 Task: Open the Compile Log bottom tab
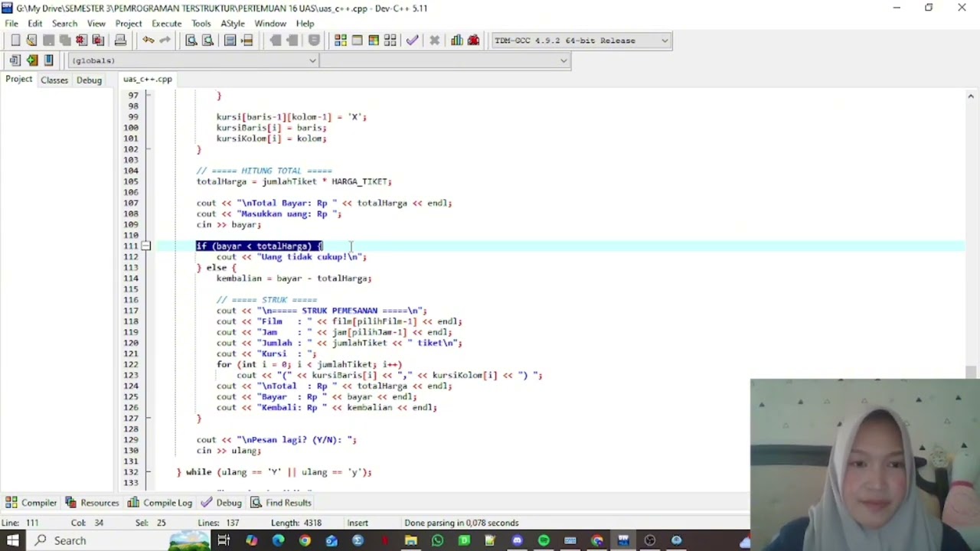pos(160,503)
